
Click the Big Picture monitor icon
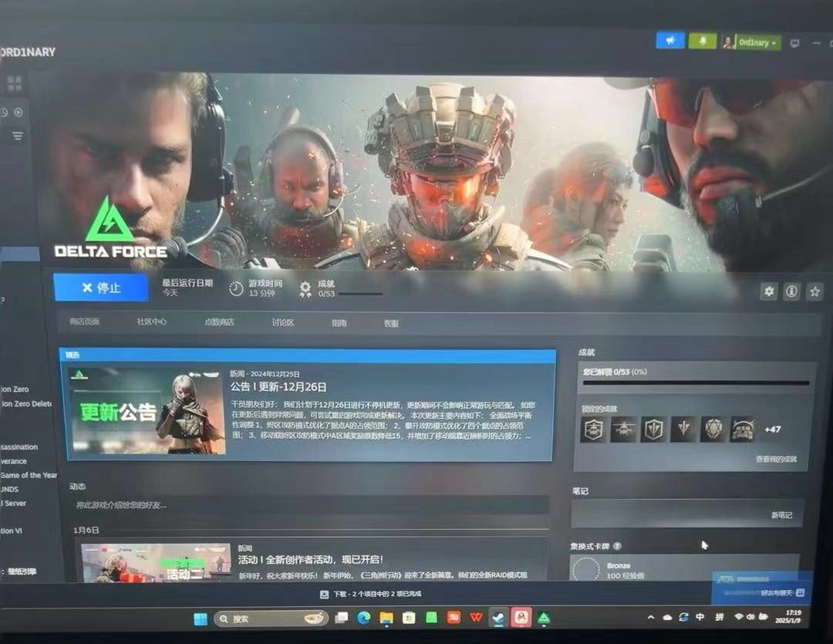pos(794,43)
